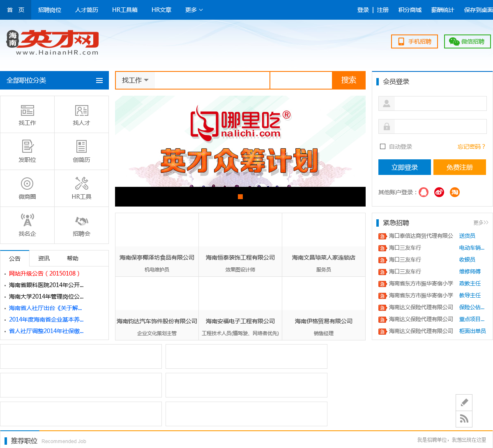Open the 找工作 job search icon
The image size is (493, 448).
pyautogui.click(x=28, y=110)
